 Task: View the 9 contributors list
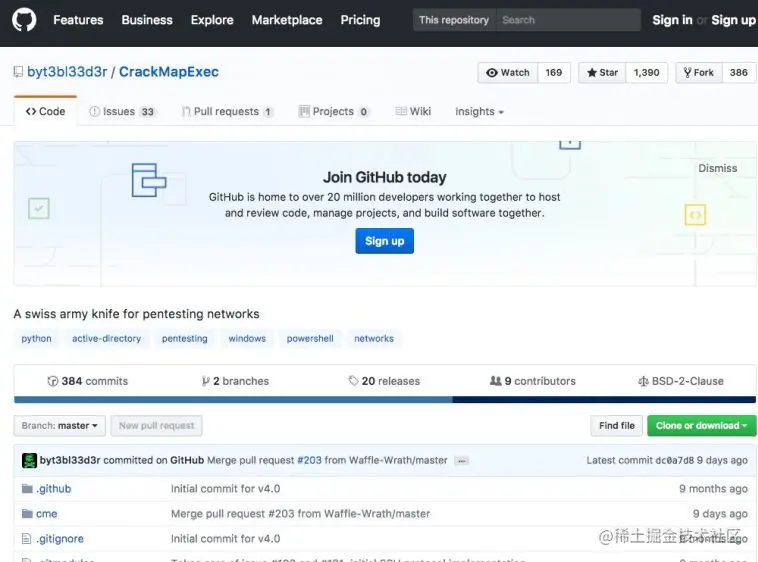(533, 381)
